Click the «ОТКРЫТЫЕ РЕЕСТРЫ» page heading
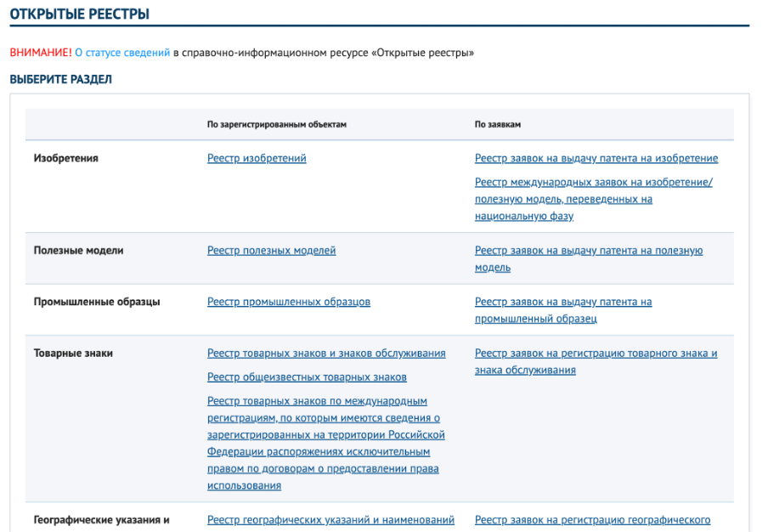Screen dimensions: 768x532 [80, 14]
